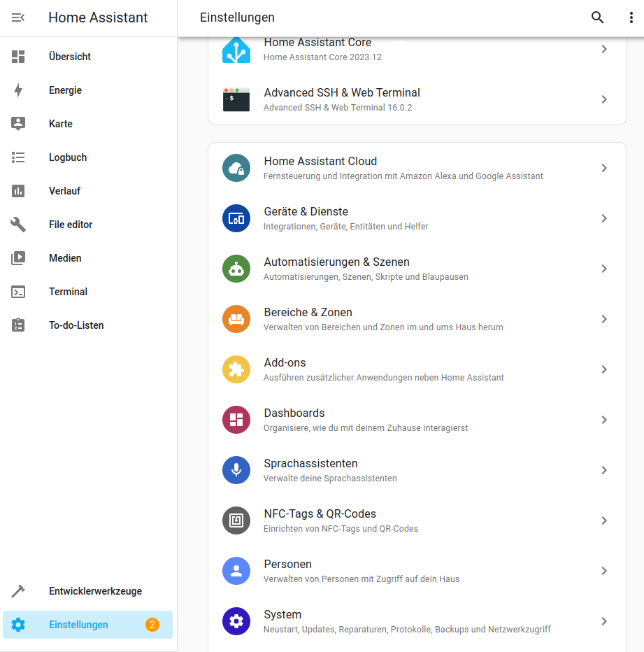Open the Home Assistant Cloud settings
The image size is (644, 652).
(x=417, y=168)
